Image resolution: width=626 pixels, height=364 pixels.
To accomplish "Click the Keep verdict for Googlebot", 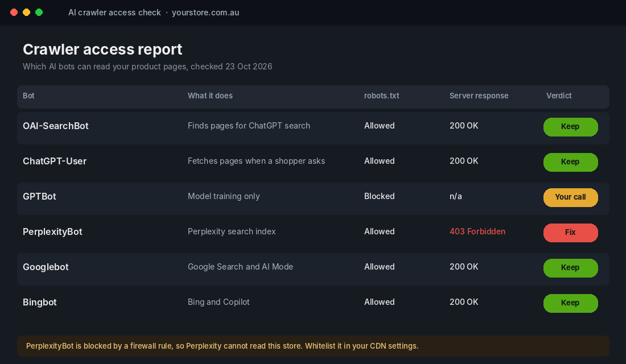I will [x=570, y=268].
